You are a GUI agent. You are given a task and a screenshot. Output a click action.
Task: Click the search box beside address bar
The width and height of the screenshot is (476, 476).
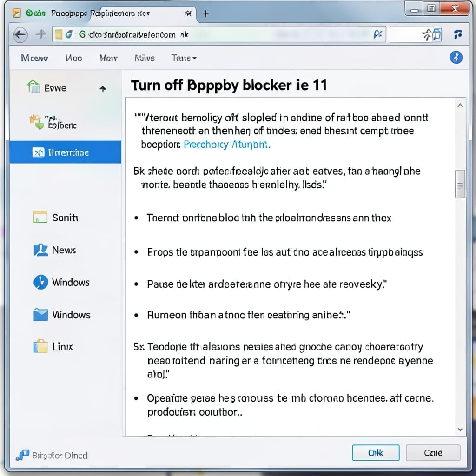tap(416, 34)
